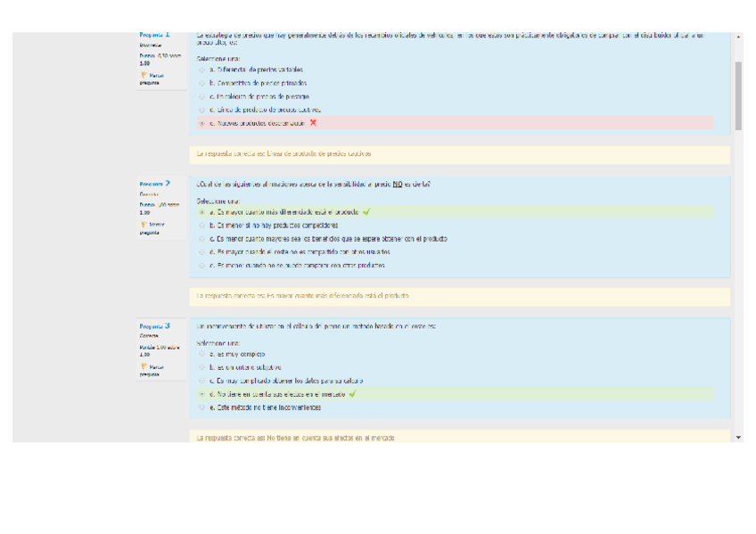Select radio 'No tiene en cuenta sus efectos en el mercado'
756x534 pixels.
coord(202,394)
